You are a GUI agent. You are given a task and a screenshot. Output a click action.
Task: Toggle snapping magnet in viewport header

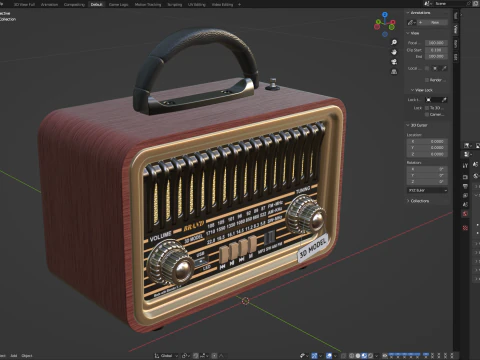click(x=196, y=356)
